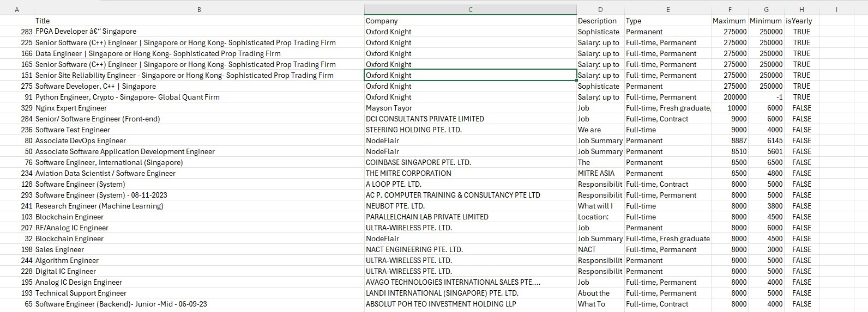The width and height of the screenshot is (868, 312).
Task: Click the maximum value 10000 cell
Action: (x=737, y=108)
